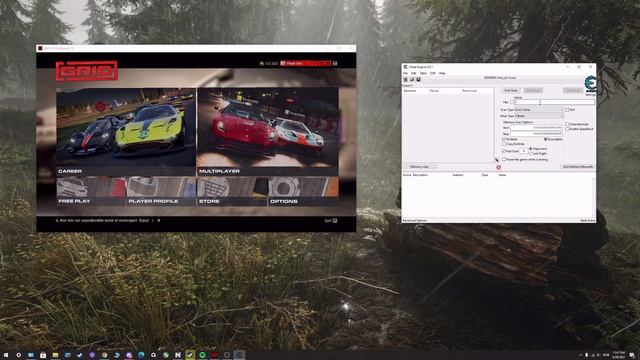Enable the Speedhack checkbox
Screen dimensions: 640x360
[567, 129]
